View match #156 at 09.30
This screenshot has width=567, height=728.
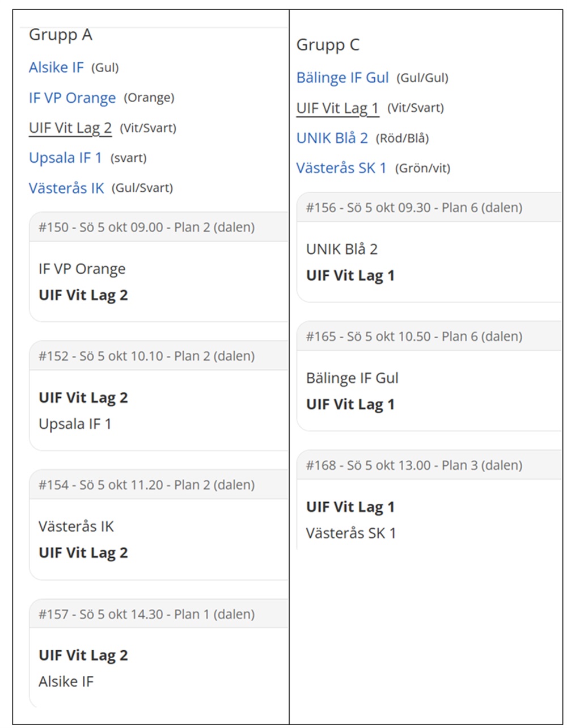[414, 208]
